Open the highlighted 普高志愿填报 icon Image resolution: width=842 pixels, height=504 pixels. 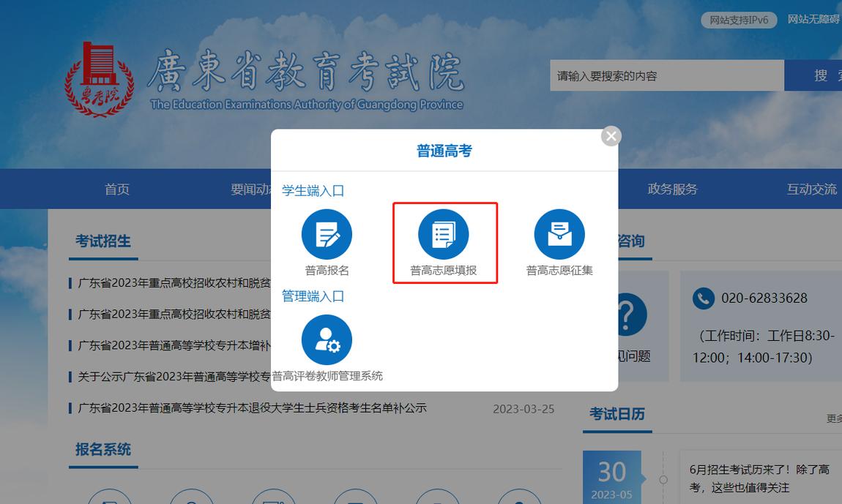click(444, 234)
